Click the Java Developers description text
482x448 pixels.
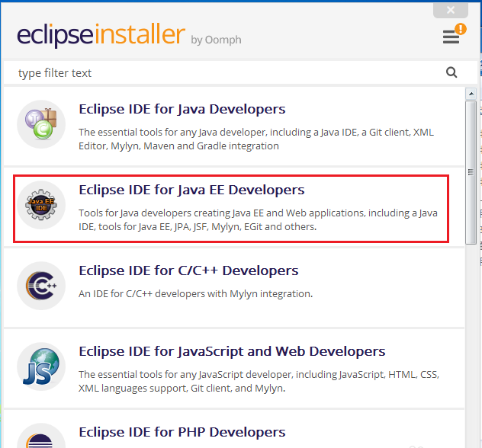click(256, 139)
